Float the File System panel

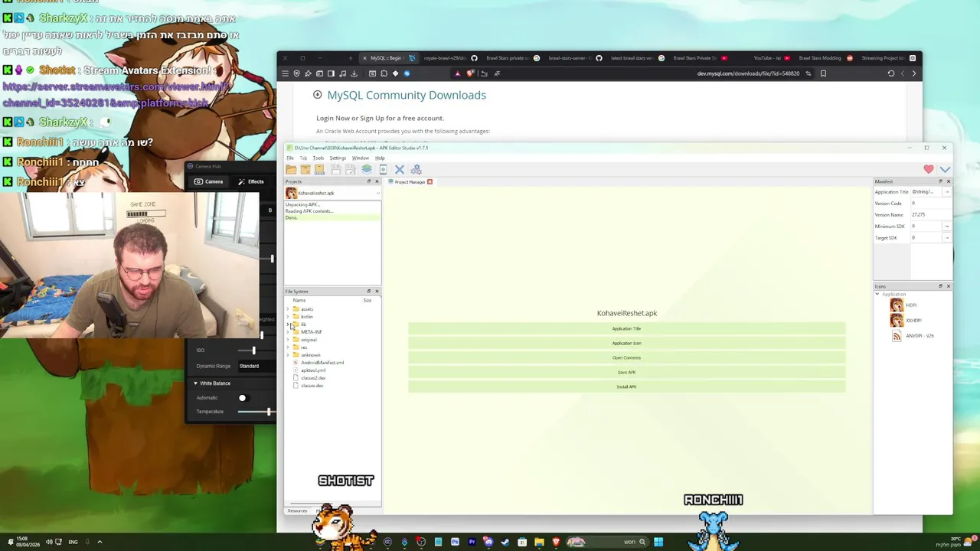[369, 292]
